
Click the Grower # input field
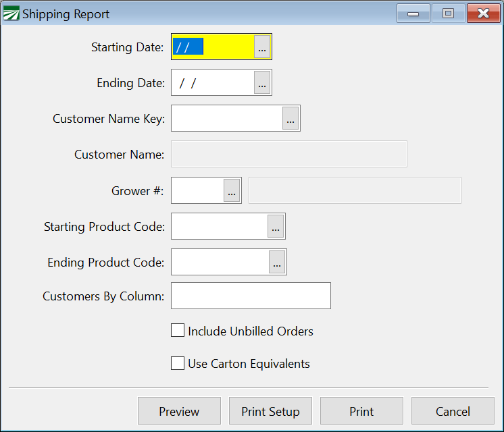click(x=197, y=191)
